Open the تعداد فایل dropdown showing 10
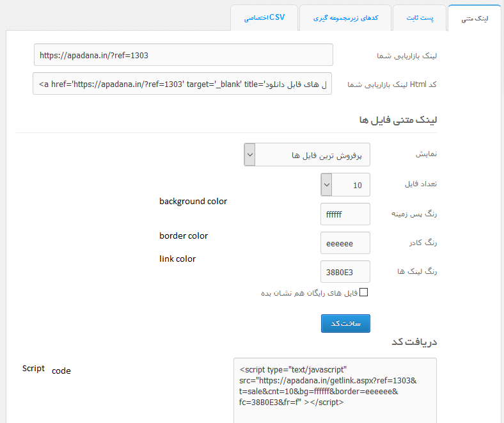This screenshot has height=423, width=504. click(x=345, y=185)
